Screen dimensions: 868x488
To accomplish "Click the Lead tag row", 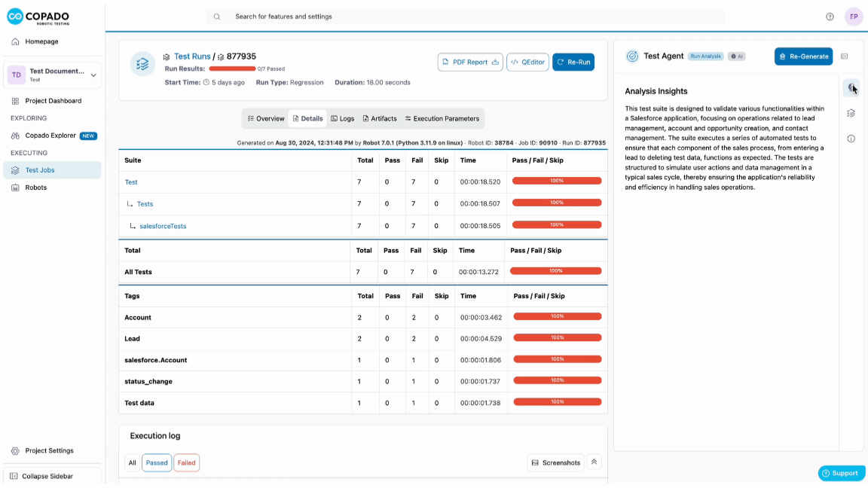I will pos(363,339).
